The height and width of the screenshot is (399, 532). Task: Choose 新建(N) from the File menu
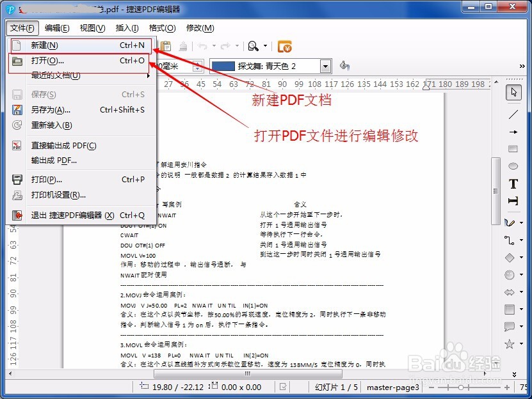click(80, 45)
